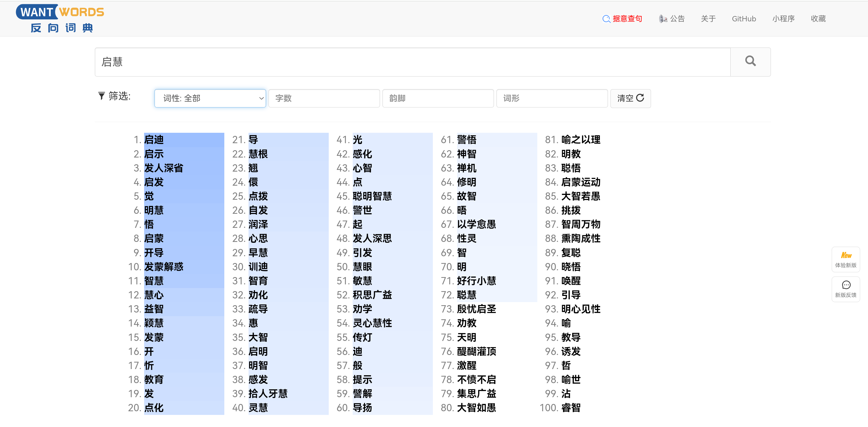Select result word 感化

coord(363,154)
